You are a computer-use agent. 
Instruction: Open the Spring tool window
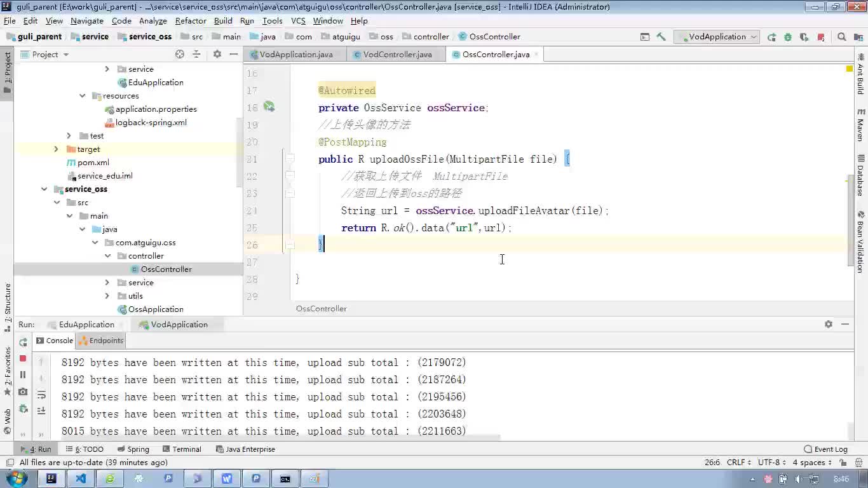click(x=132, y=449)
